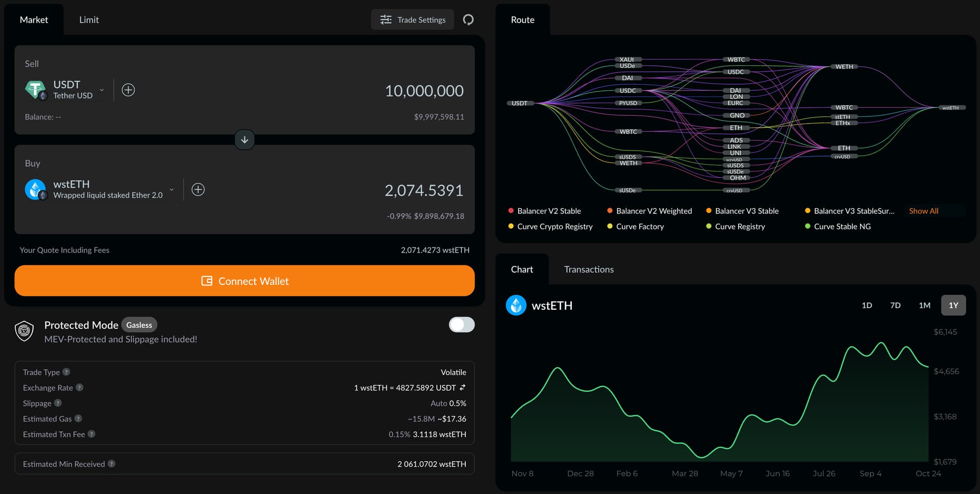Click the Curve Registry legend swatch
980x494 pixels.
(x=708, y=226)
